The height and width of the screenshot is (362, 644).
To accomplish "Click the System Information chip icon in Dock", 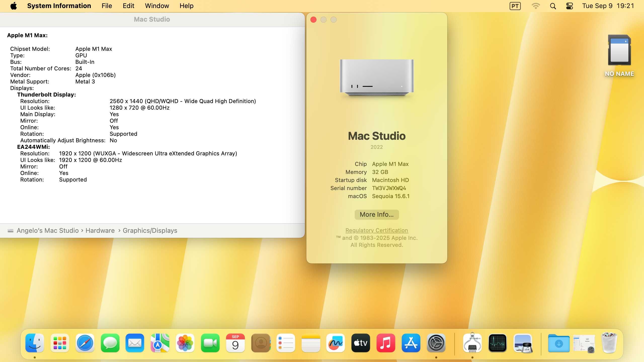I will tap(472, 343).
